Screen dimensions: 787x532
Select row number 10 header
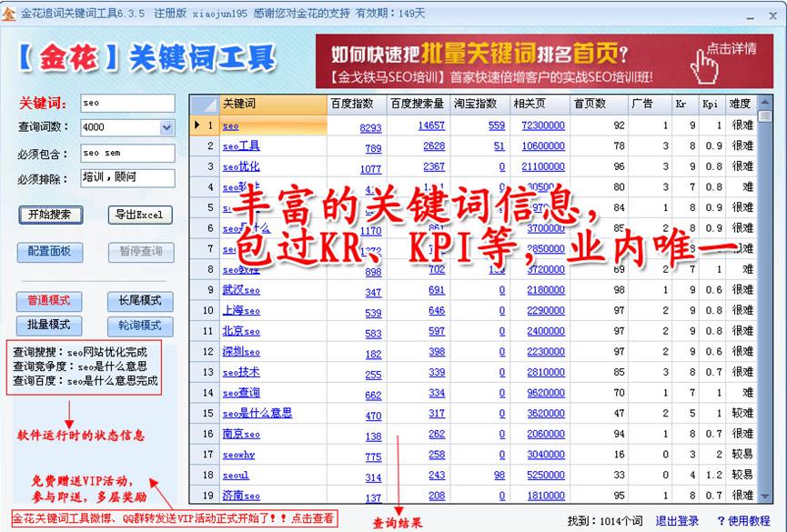205,311
